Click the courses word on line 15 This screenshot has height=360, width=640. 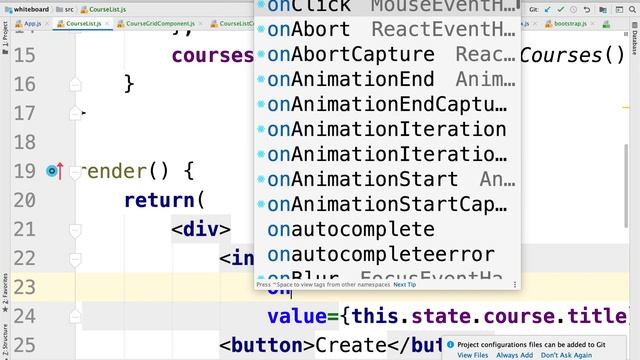click(213, 55)
